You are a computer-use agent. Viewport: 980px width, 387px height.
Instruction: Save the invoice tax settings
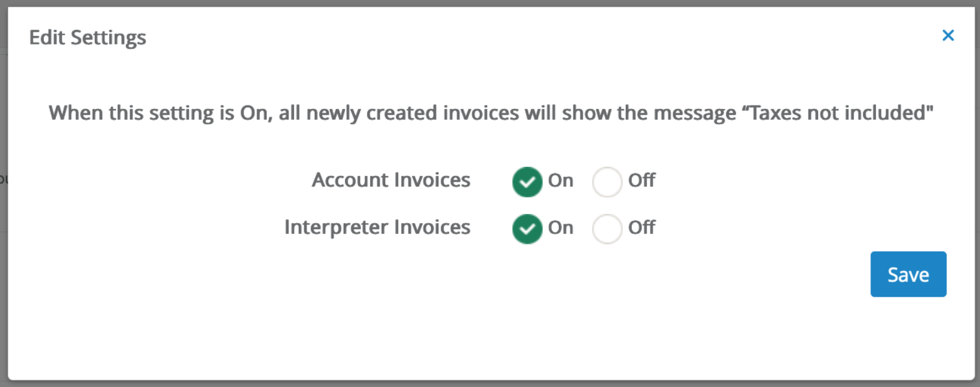908,274
